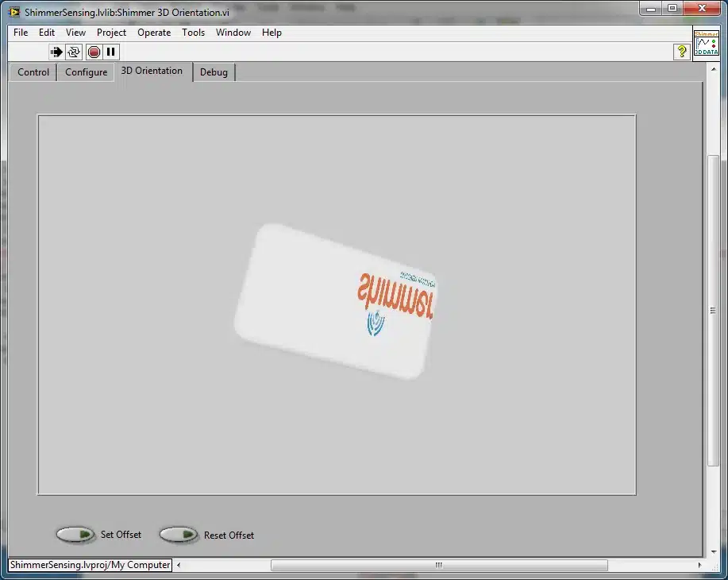The width and height of the screenshot is (728, 580).
Task: Click the Run Continuously icon
Action: point(74,52)
